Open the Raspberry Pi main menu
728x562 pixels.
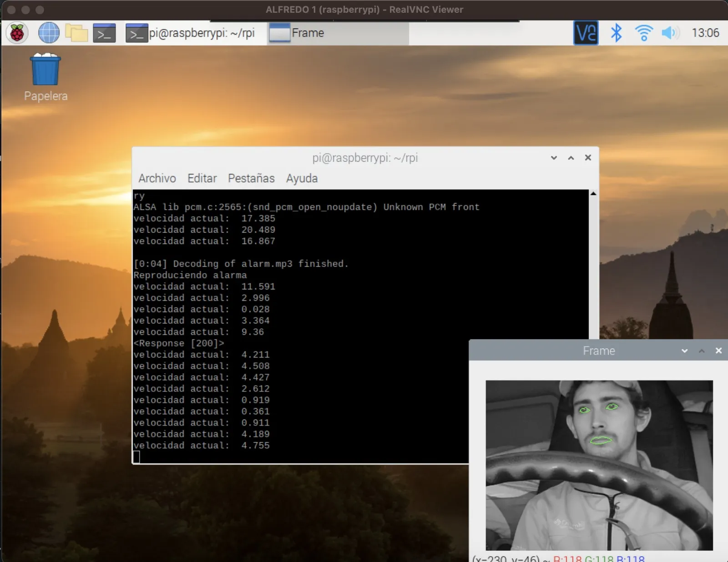click(17, 33)
